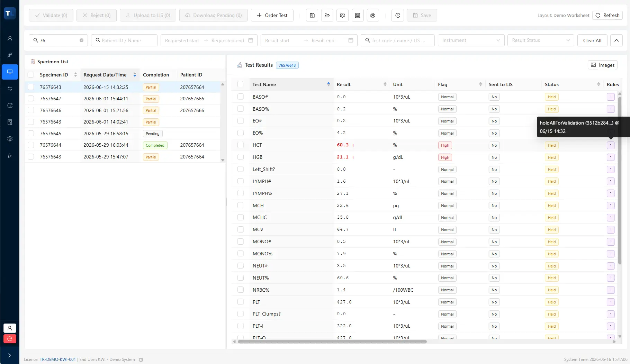The width and height of the screenshot is (630, 364).
Task: Click the Test Results horizontal scrollbar
Action: point(332,342)
